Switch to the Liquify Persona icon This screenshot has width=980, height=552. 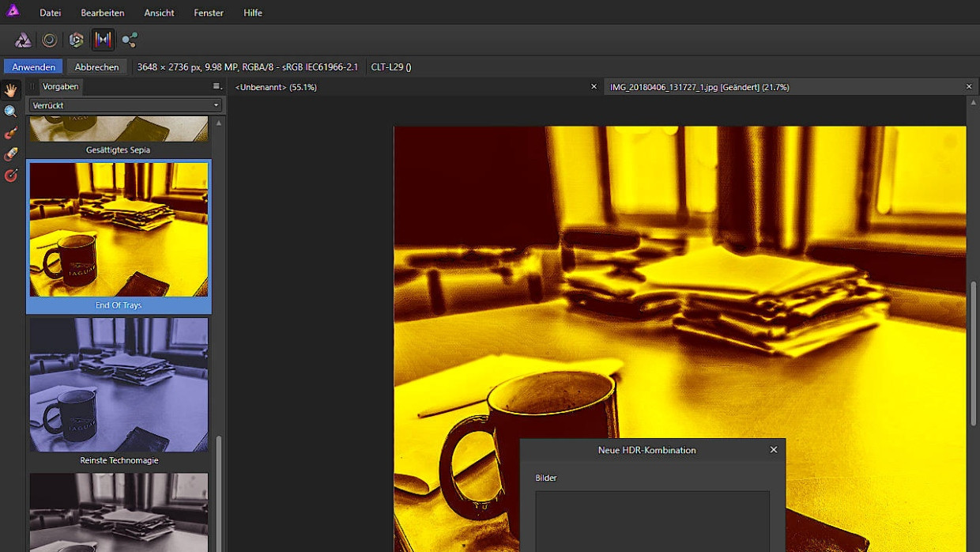50,40
